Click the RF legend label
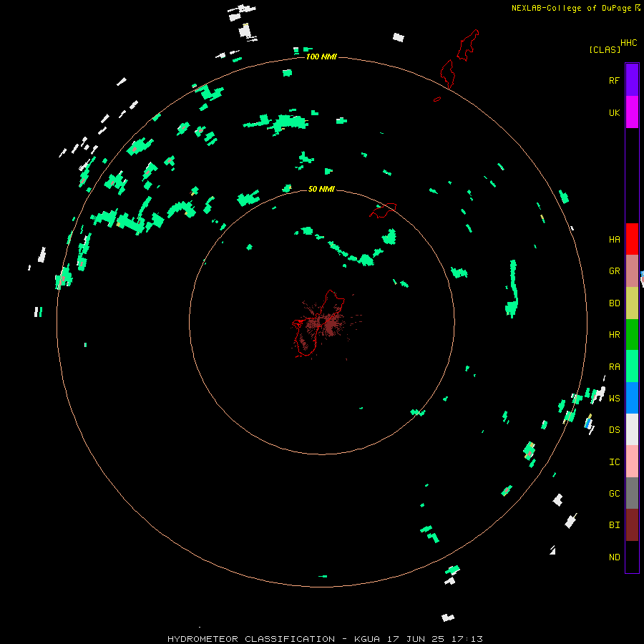Screen dimensions: 644x644 pyautogui.click(x=614, y=80)
